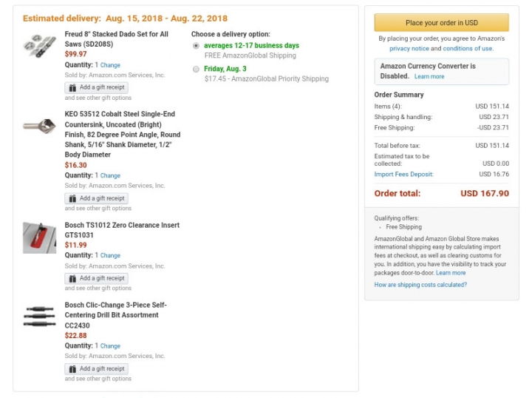The image size is (532, 398).
Task: Select Friday, Aug. 3 Priority Shipping option
Action: pyautogui.click(x=196, y=70)
